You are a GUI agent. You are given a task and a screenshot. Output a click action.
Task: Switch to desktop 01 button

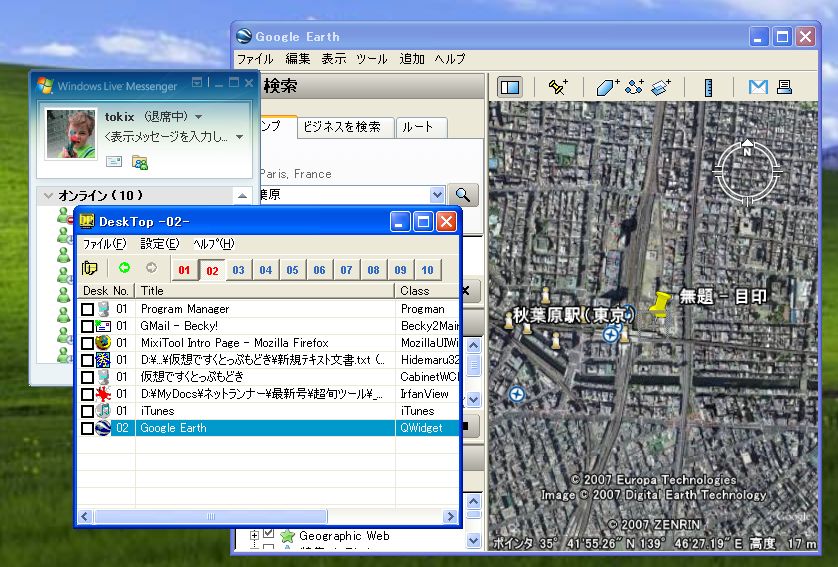[x=184, y=270]
